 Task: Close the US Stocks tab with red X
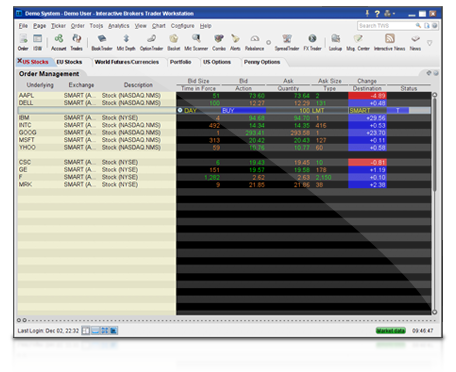click(x=20, y=61)
